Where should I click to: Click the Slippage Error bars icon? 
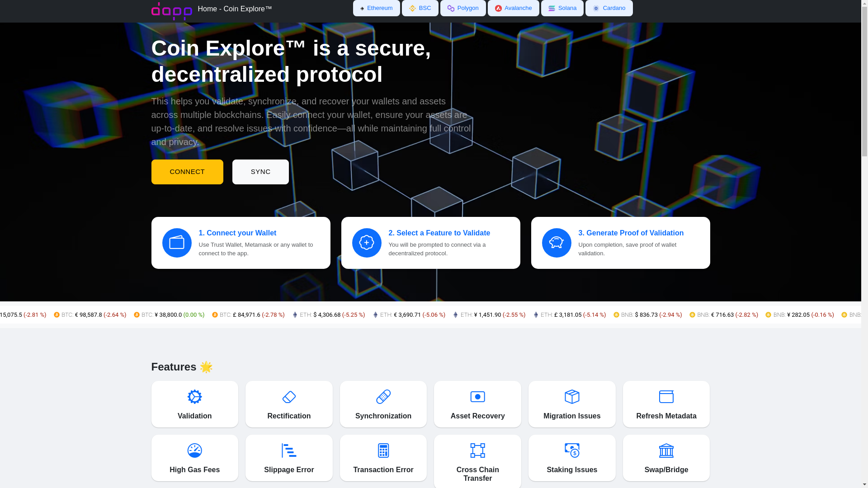(x=289, y=450)
